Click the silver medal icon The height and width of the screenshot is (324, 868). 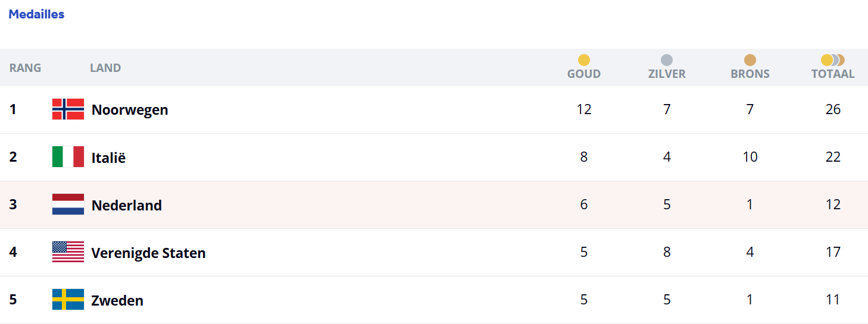(667, 60)
